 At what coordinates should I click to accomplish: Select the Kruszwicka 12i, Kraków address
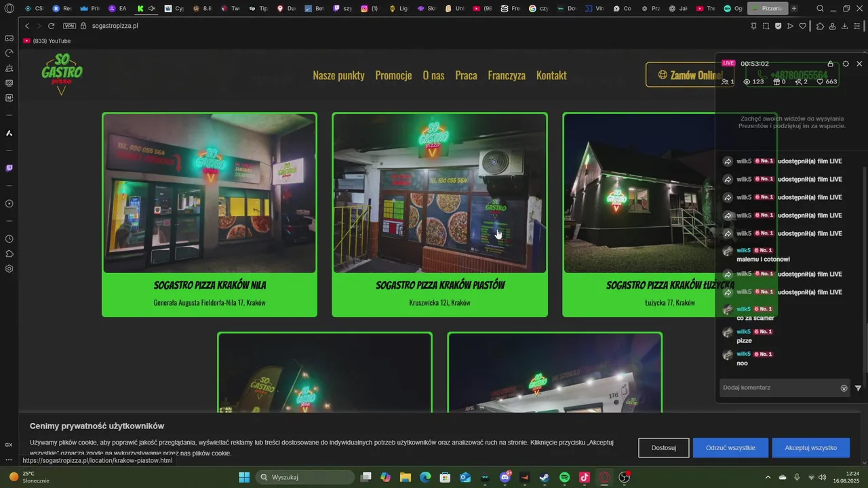[440, 303]
